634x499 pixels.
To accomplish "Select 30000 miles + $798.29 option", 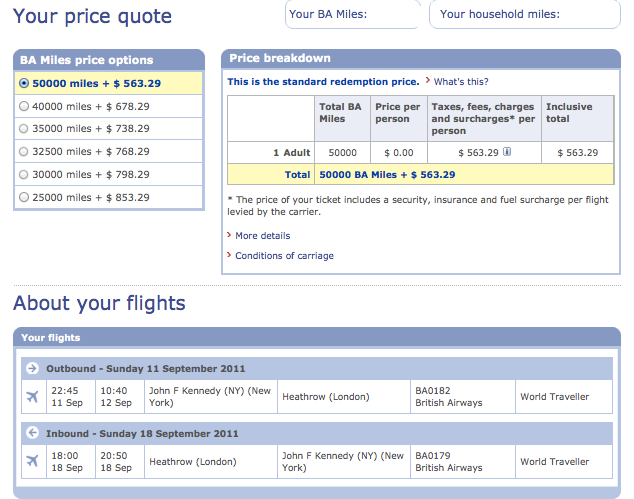I will 25,174.
